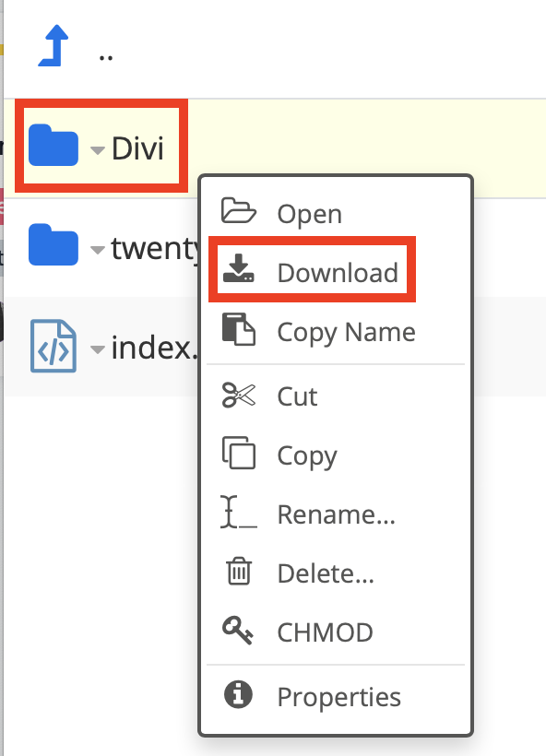Open the dropdown arrow beside index file
The image size is (546, 756).
(x=98, y=349)
